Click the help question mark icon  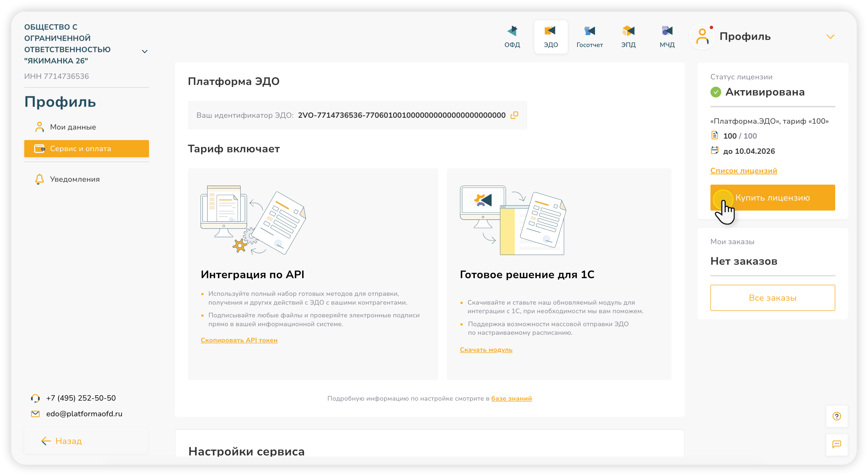(836, 416)
